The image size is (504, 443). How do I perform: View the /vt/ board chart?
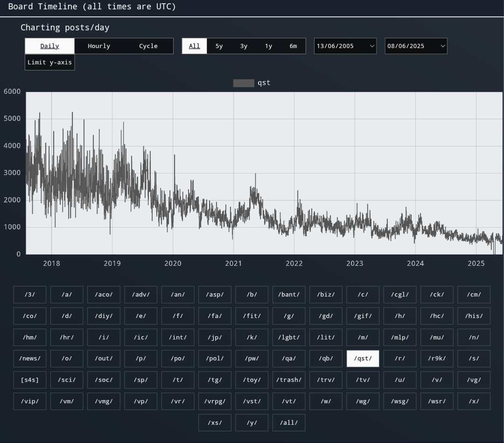pyautogui.click(x=289, y=401)
